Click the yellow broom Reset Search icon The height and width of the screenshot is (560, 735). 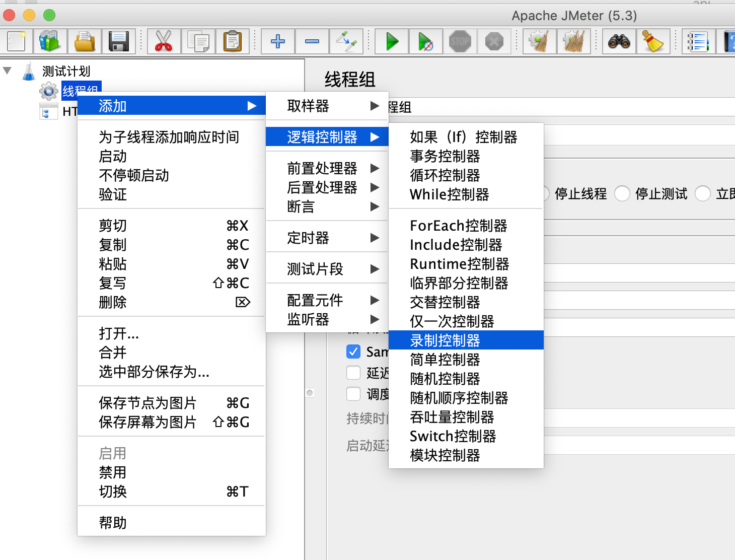click(653, 41)
